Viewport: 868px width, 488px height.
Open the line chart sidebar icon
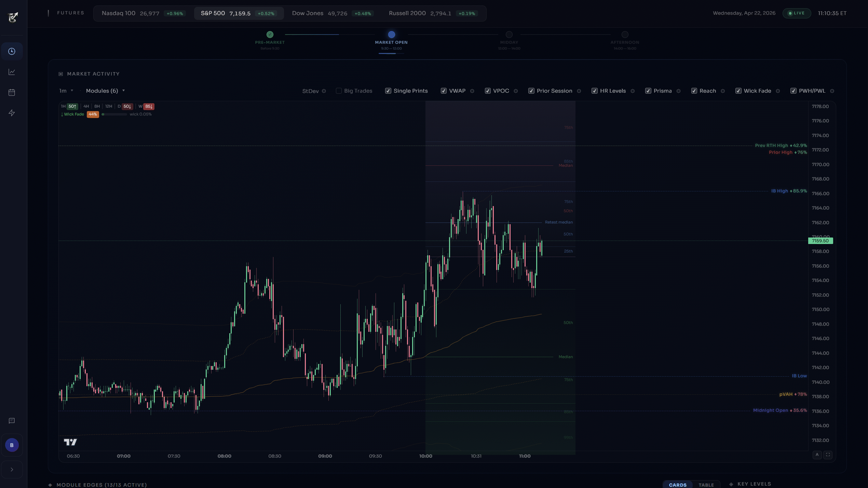[12, 72]
